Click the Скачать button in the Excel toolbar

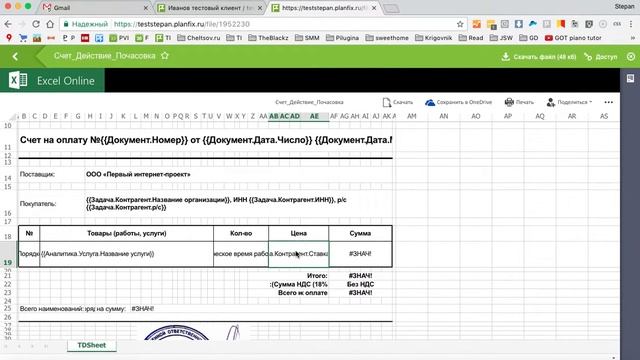(x=398, y=102)
